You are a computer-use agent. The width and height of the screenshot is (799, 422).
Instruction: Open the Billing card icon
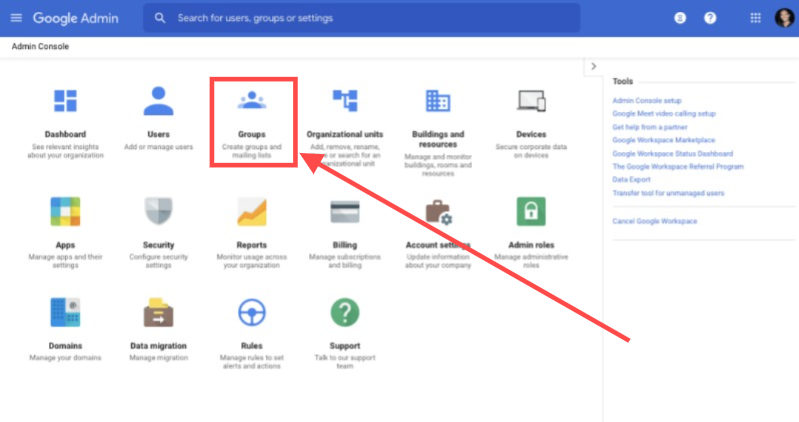coord(345,212)
